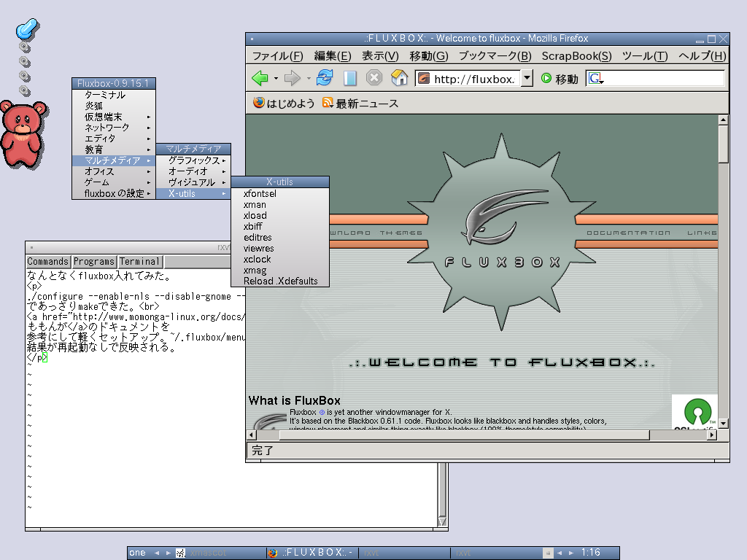Click the small link icon after 'Fluxbox'
Image resolution: width=747 pixels, height=560 pixels.
coord(322,413)
